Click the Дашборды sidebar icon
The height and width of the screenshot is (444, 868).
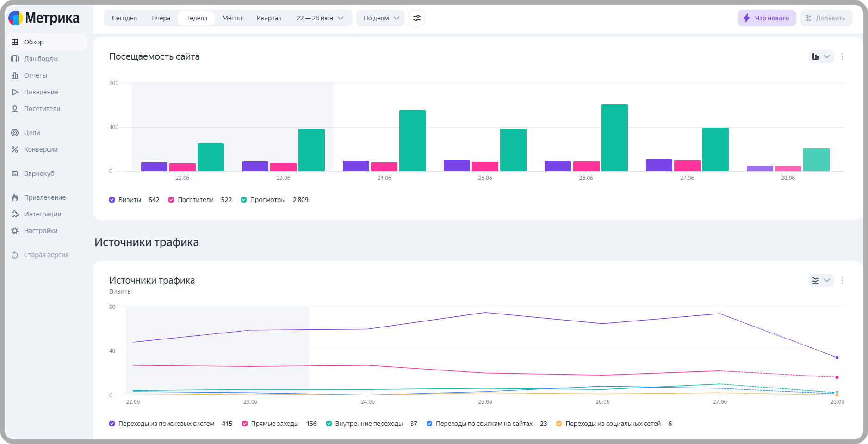[x=15, y=59]
